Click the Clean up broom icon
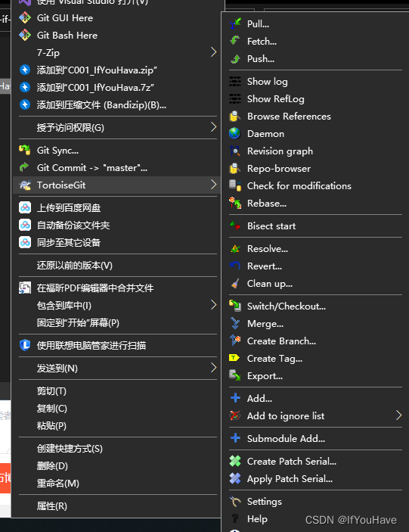 pos(235,283)
